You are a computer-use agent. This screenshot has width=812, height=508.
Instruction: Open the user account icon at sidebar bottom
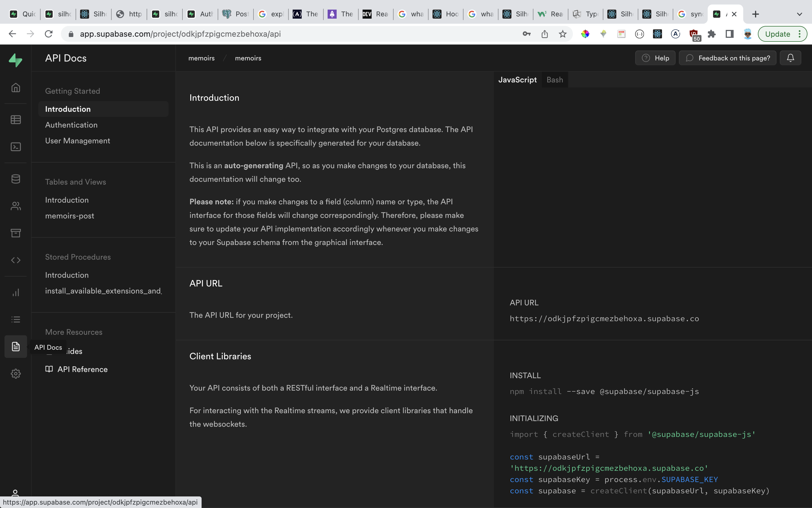15,493
